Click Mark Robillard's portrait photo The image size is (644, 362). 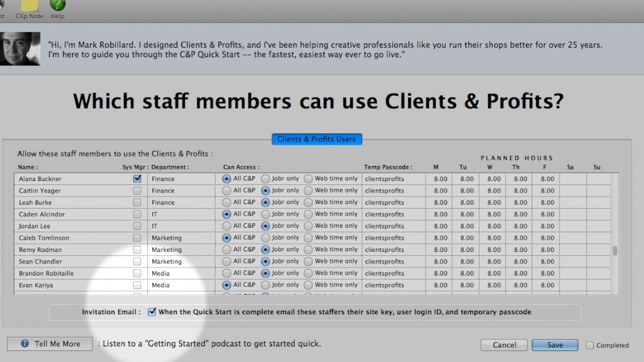(x=20, y=49)
